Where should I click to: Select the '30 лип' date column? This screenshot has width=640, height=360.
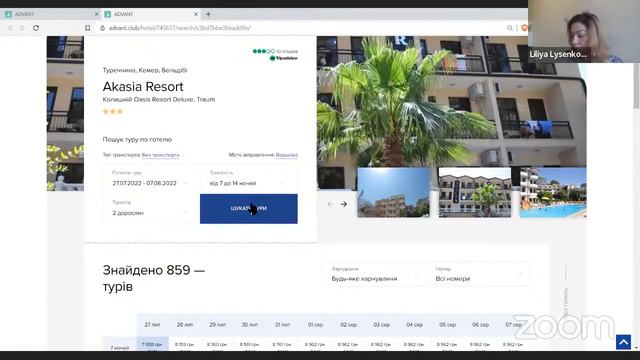pyautogui.click(x=250, y=325)
